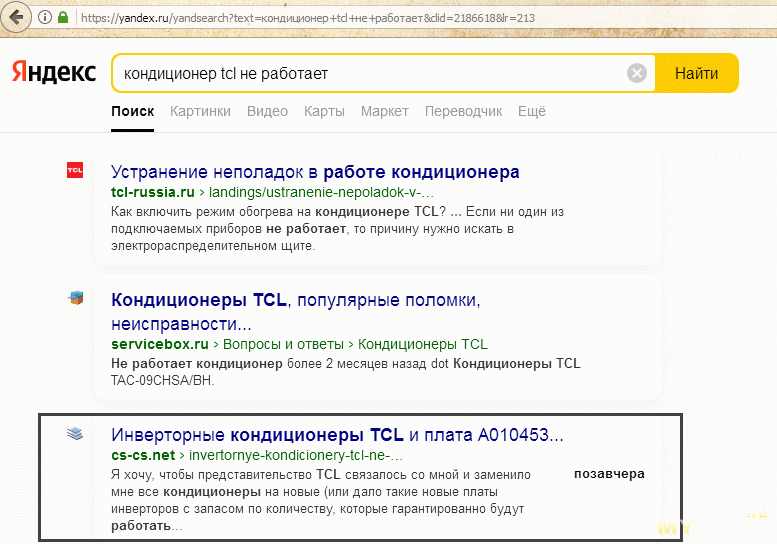777x544 pixels.
Task: Open result 'Устранение неполадок в работе кондиционера'
Action: click(x=315, y=172)
